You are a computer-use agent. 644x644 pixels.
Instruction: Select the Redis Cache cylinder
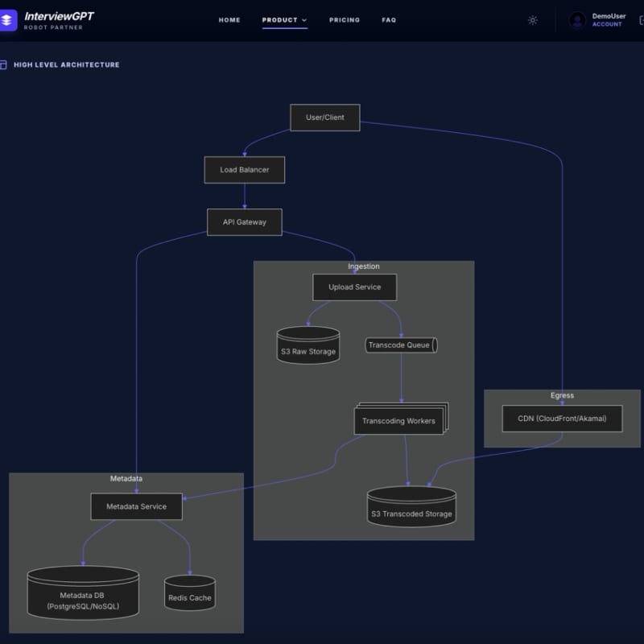[190, 592]
